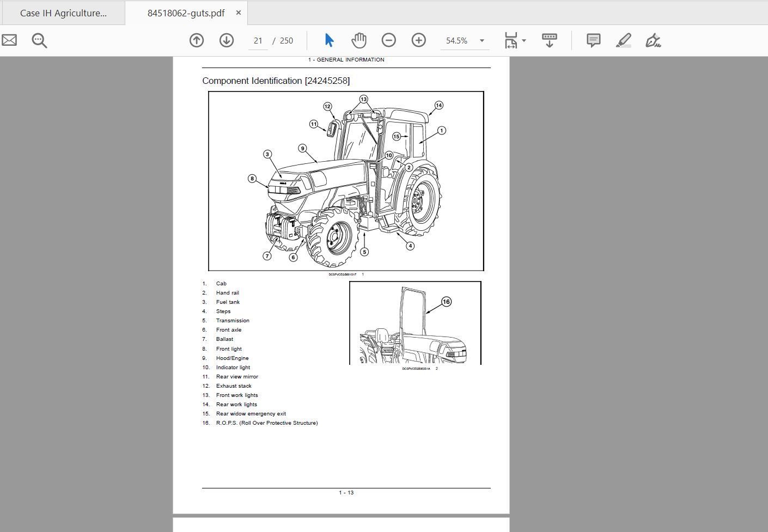Click list item 'Rear work lights'
The image size is (768, 532).
pos(236,405)
